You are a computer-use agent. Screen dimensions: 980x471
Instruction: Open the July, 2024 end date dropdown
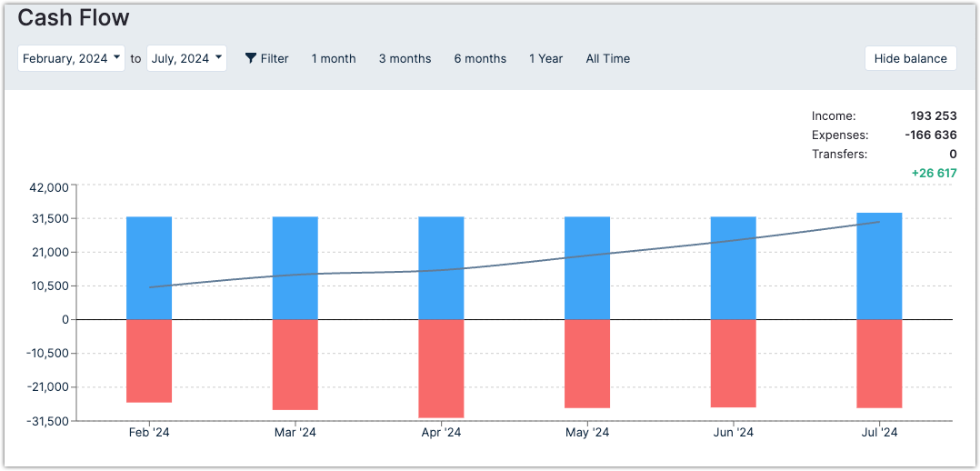pos(186,58)
